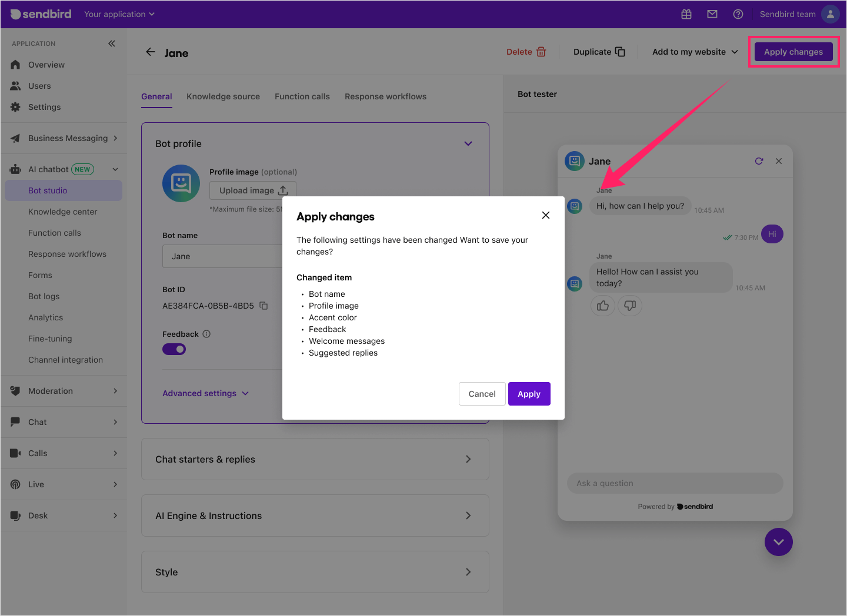The width and height of the screenshot is (847, 616).
Task: Click Apply in the dialog
Action: click(529, 394)
